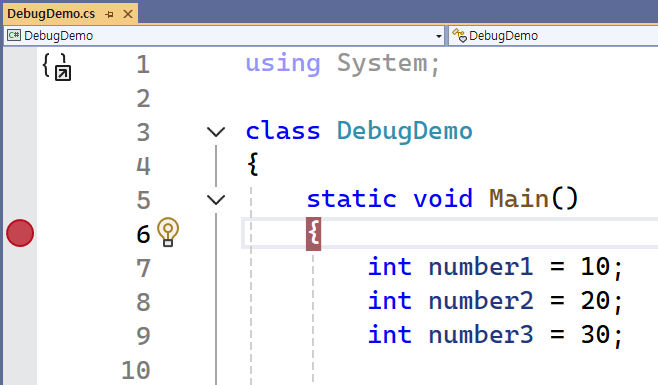The image size is (658, 385).
Task: Place cursor on the number1 variable
Action: tap(480, 267)
